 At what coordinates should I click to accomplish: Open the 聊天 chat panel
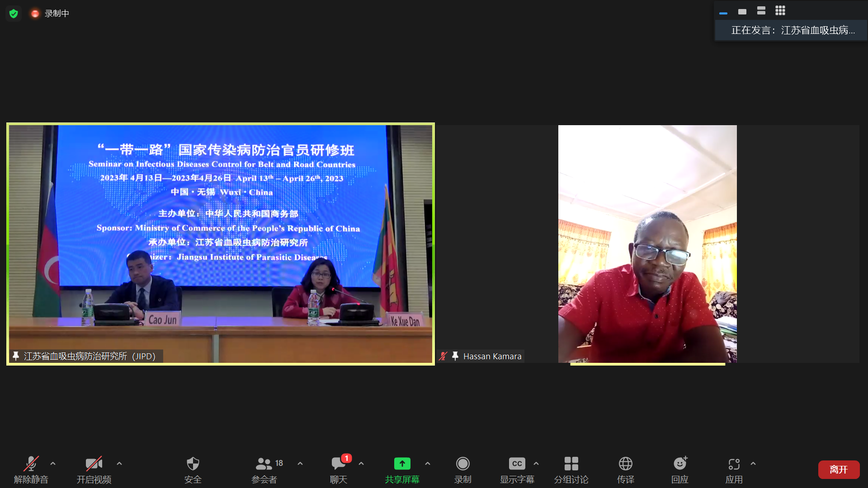click(339, 470)
